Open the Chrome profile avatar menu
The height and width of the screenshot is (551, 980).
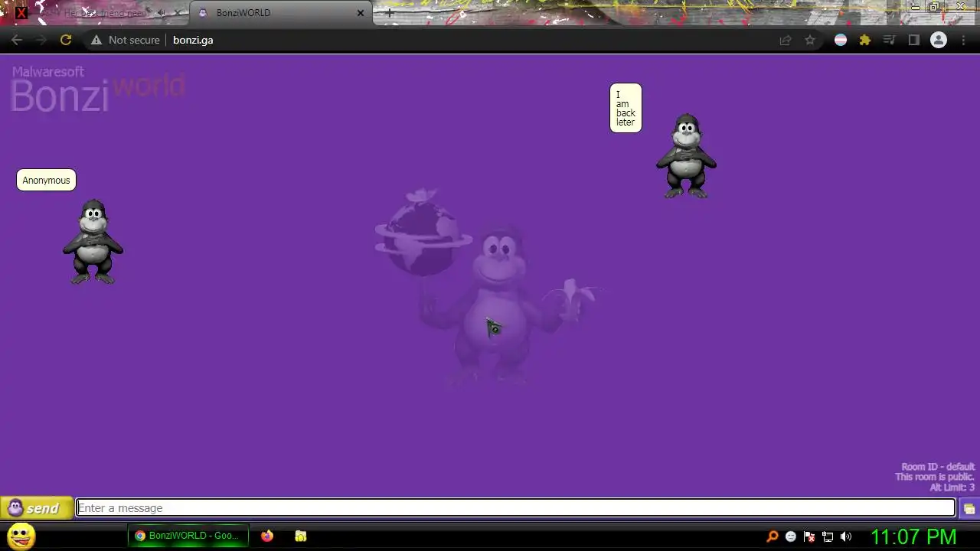[939, 40]
